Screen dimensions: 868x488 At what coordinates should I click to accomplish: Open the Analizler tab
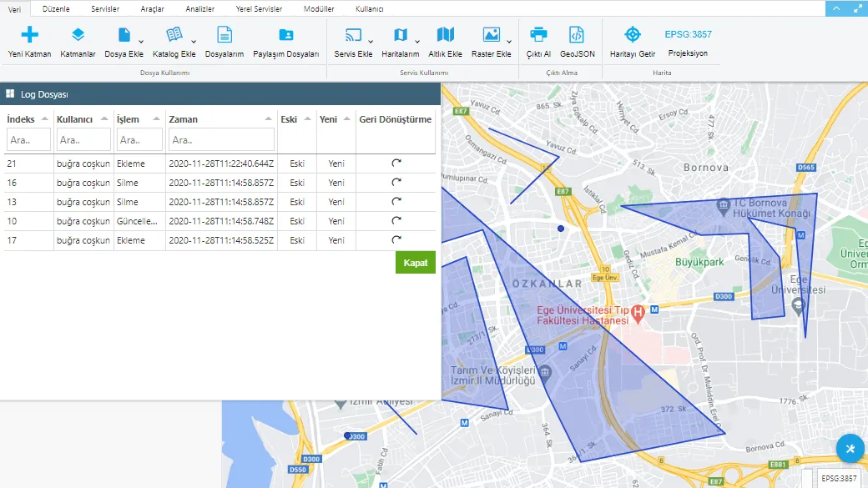pyautogui.click(x=199, y=9)
